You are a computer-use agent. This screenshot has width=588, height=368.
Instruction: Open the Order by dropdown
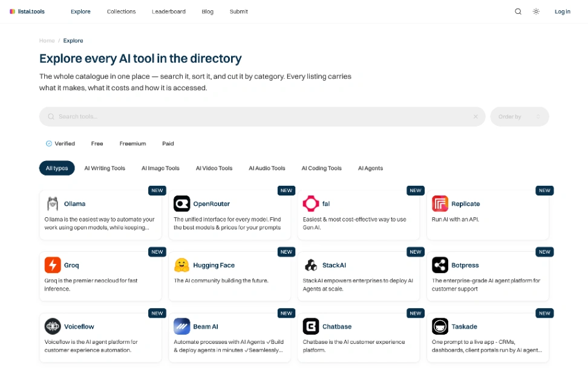520,117
